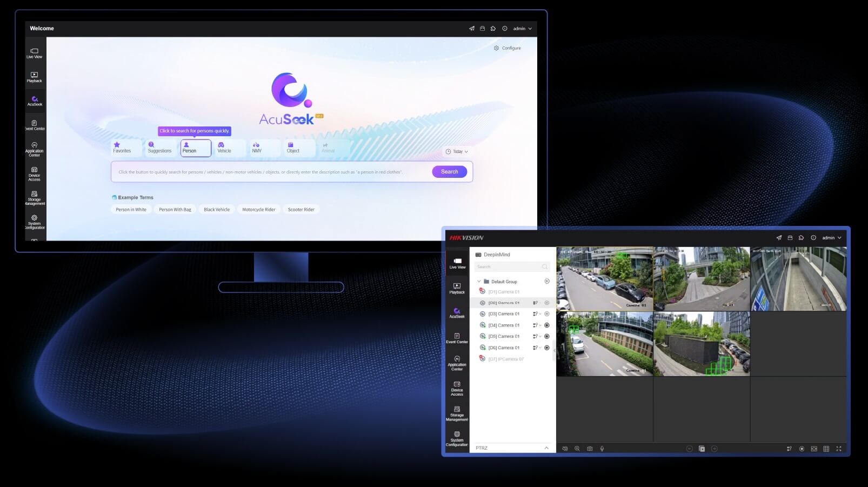The height and width of the screenshot is (487, 868).
Task: Select the Vehicle search category
Action: [x=224, y=148]
